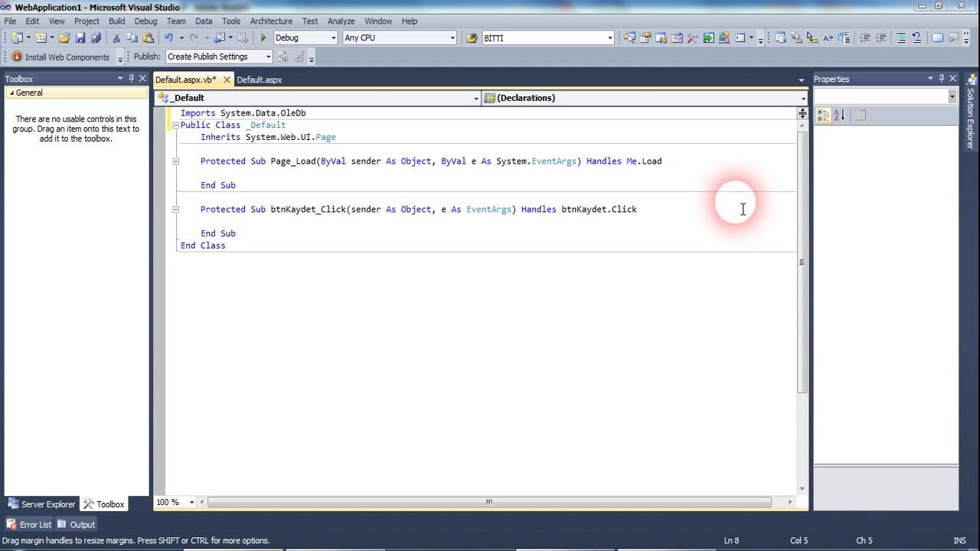This screenshot has width=980, height=551.
Task: Open the Error List panel
Action: [x=29, y=524]
